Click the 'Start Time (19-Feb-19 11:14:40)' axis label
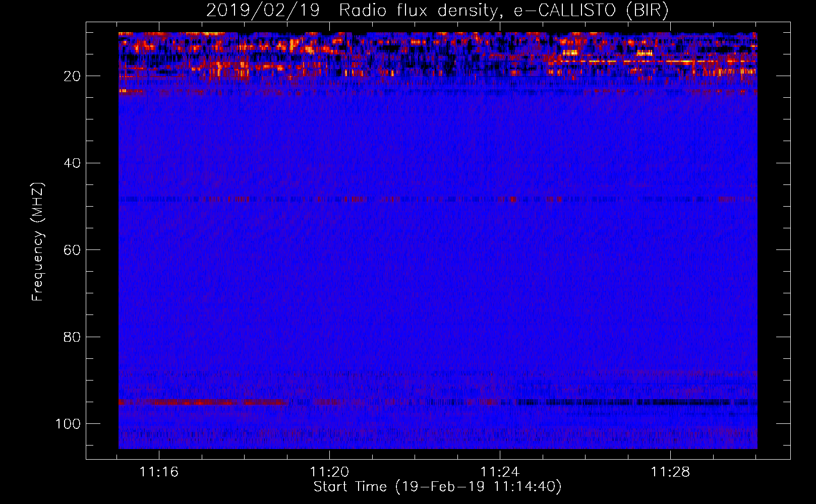 click(x=437, y=487)
